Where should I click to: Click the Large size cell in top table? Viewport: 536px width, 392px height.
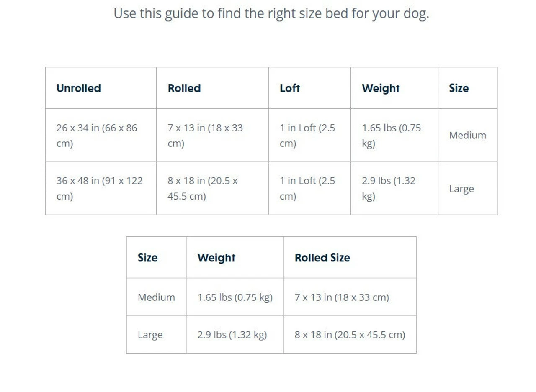click(x=461, y=189)
